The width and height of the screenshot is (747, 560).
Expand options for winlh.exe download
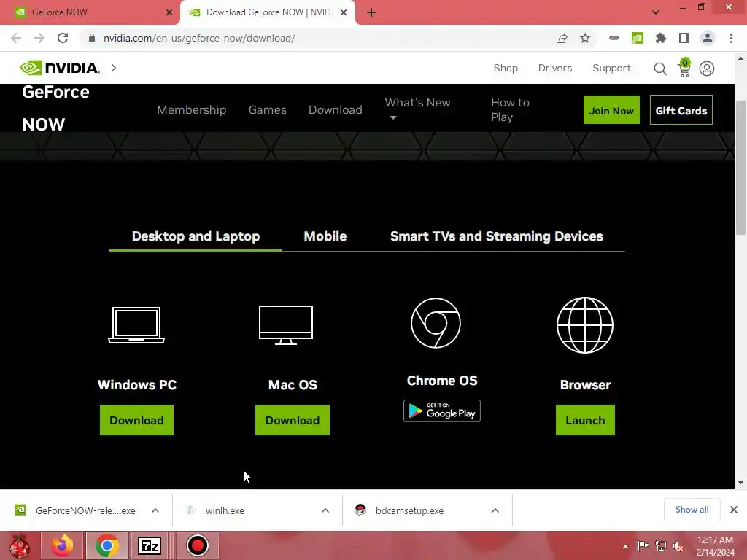[325, 510]
